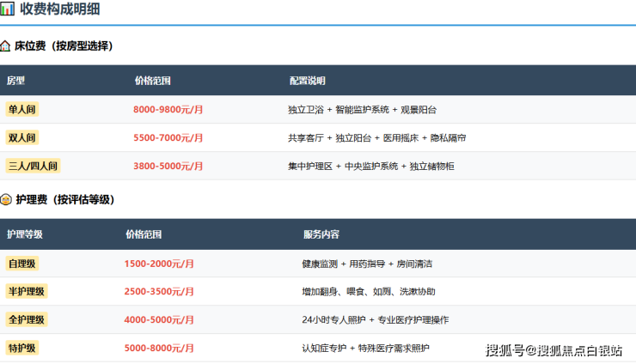Click the 8000-9800元/月 price
636x364 pixels.
pos(168,110)
